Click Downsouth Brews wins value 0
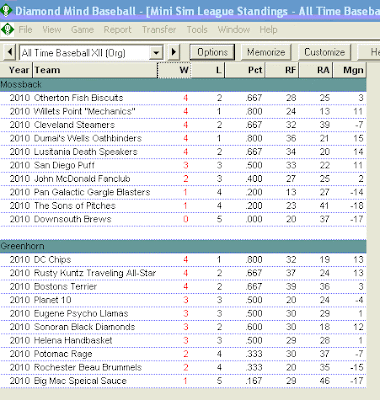The image size is (380, 400). [x=186, y=219]
